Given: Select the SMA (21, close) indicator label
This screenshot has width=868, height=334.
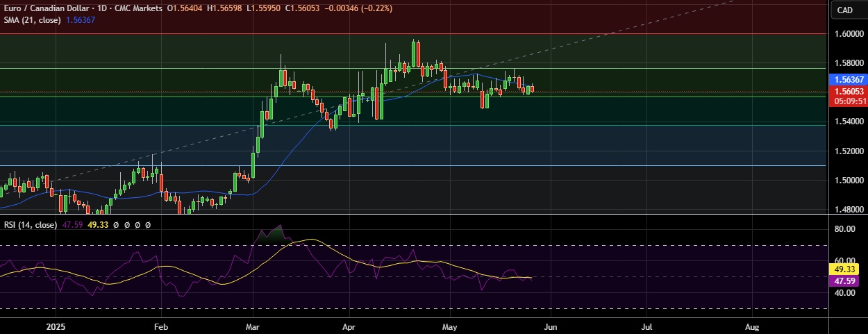Looking at the screenshot, I should point(33,20).
